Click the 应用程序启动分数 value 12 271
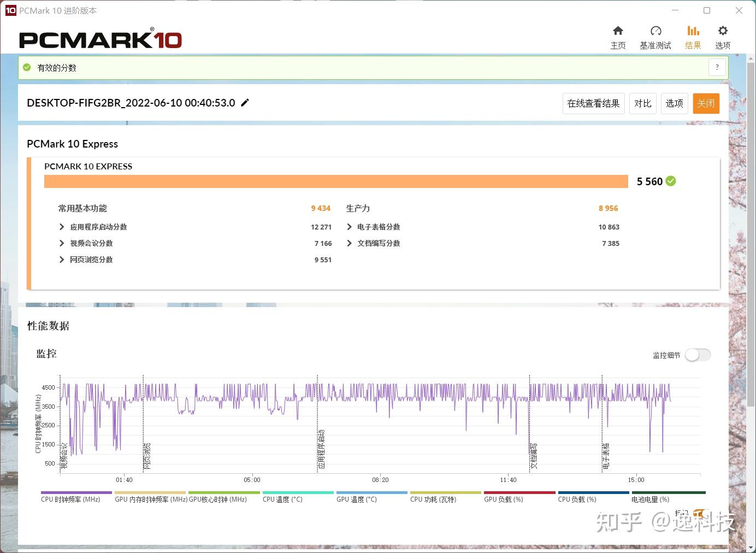The image size is (756, 553). [321, 227]
